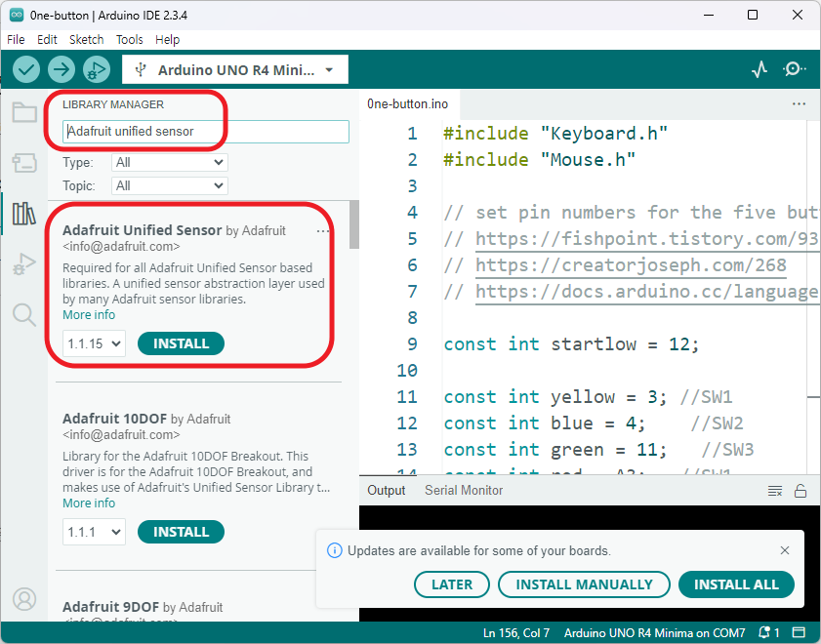Open the Tools menu

click(x=129, y=40)
